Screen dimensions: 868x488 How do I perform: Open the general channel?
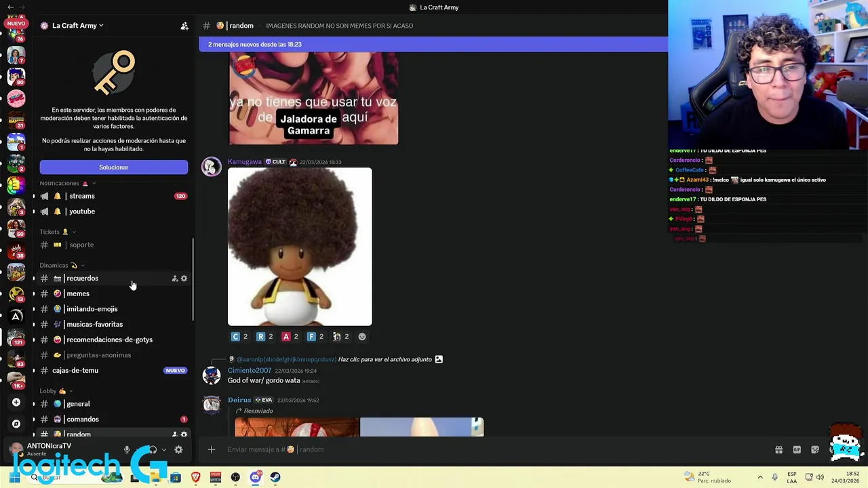[114, 404]
